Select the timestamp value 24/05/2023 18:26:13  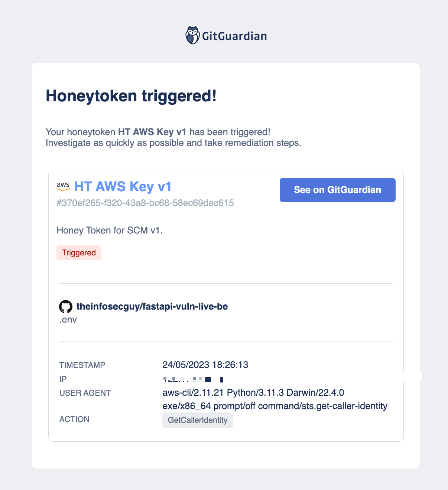pos(205,365)
